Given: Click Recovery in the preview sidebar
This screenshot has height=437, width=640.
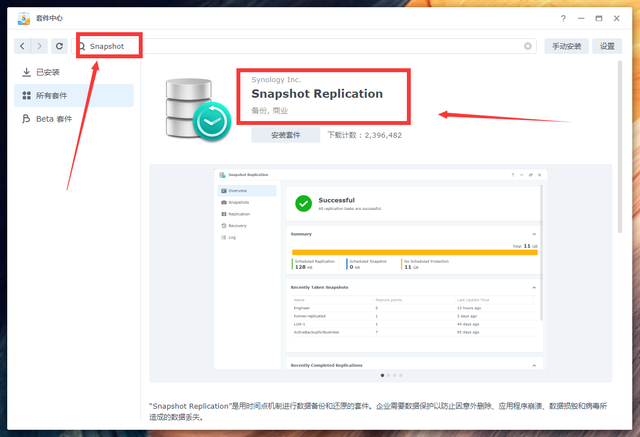Looking at the screenshot, I should (x=247, y=226).
